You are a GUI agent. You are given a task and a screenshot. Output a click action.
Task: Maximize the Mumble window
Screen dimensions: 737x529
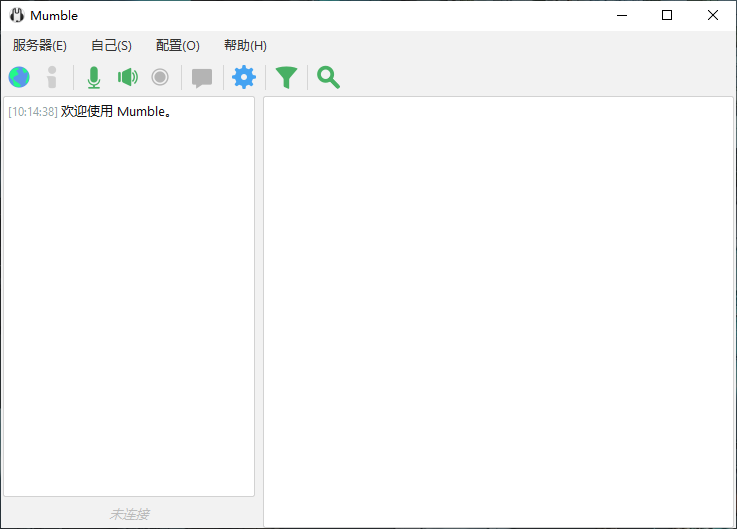tap(666, 15)
